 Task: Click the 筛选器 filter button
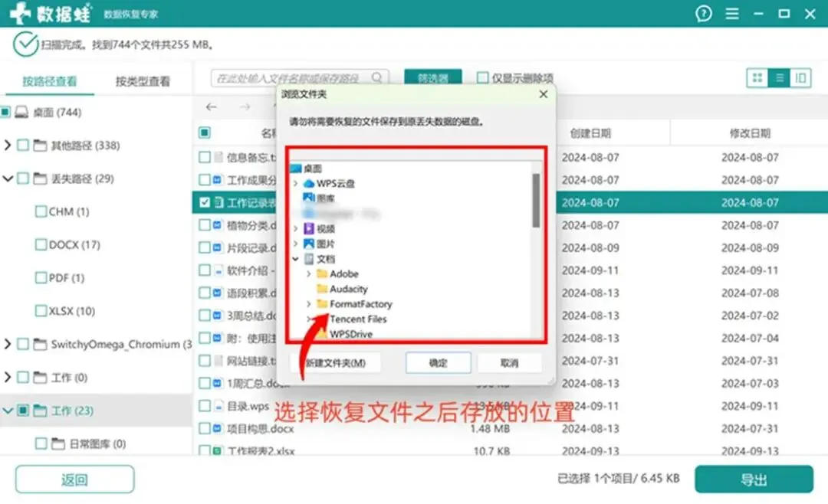tap(433, 77)
